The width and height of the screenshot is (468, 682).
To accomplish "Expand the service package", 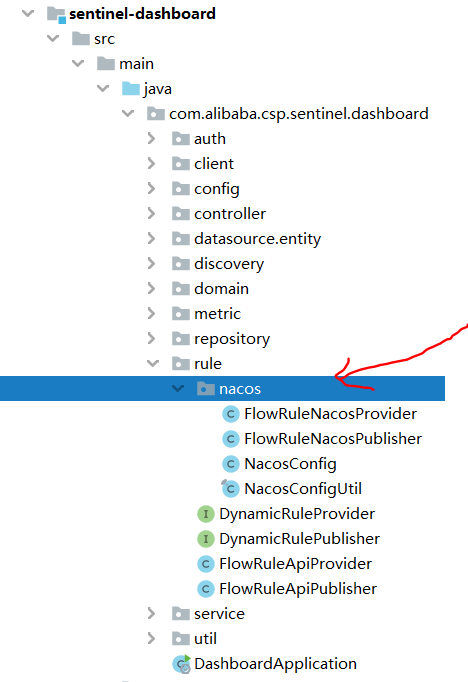I will tap(151, 614).
